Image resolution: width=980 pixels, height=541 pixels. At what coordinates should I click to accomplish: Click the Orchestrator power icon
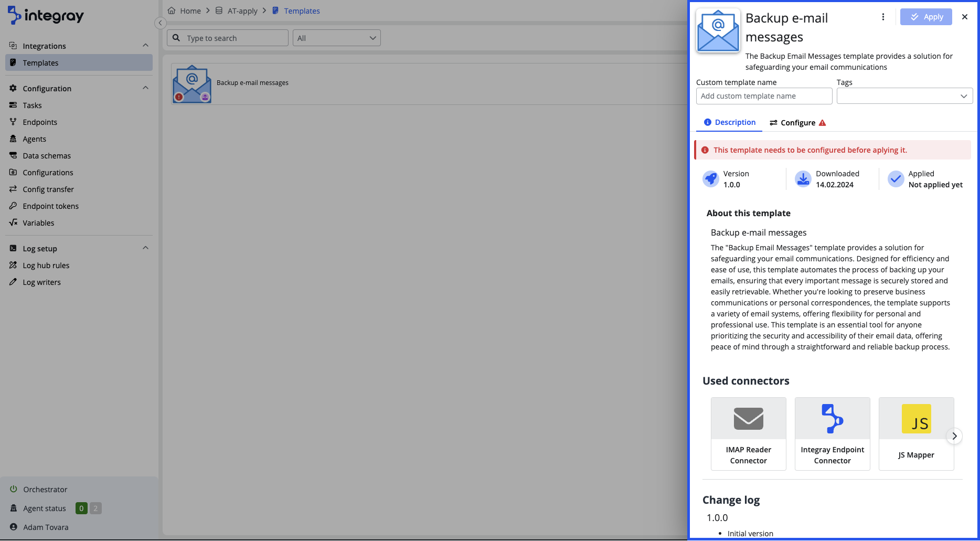pyautogui.click(x=14, y=489)
